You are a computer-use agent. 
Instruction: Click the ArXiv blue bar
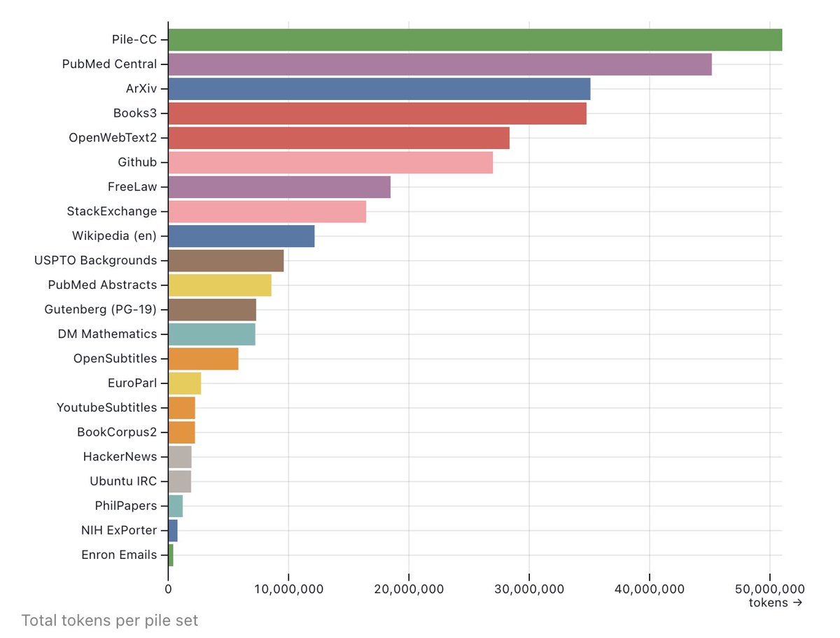coord(378,88)
